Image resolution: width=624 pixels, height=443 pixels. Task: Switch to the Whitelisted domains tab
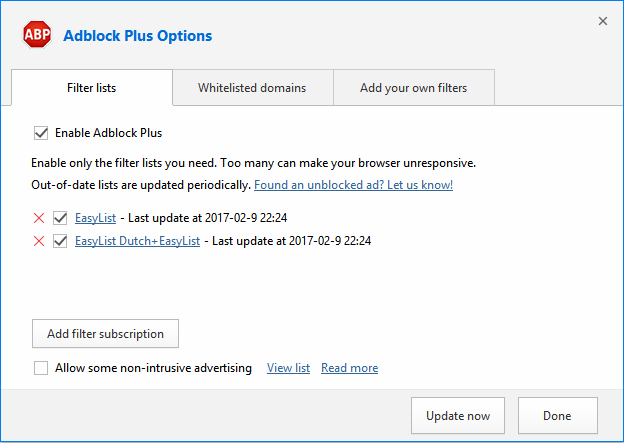point(252,88)
